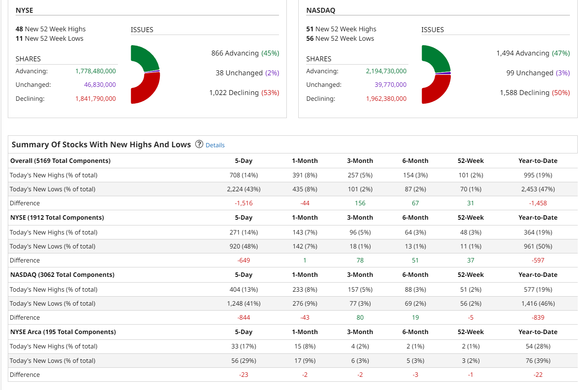Click '1,494 Advancing (47%)' NASDAQ issues text
Image resolution: width=588 pixels, height=390 pixels.
point(533,53)
